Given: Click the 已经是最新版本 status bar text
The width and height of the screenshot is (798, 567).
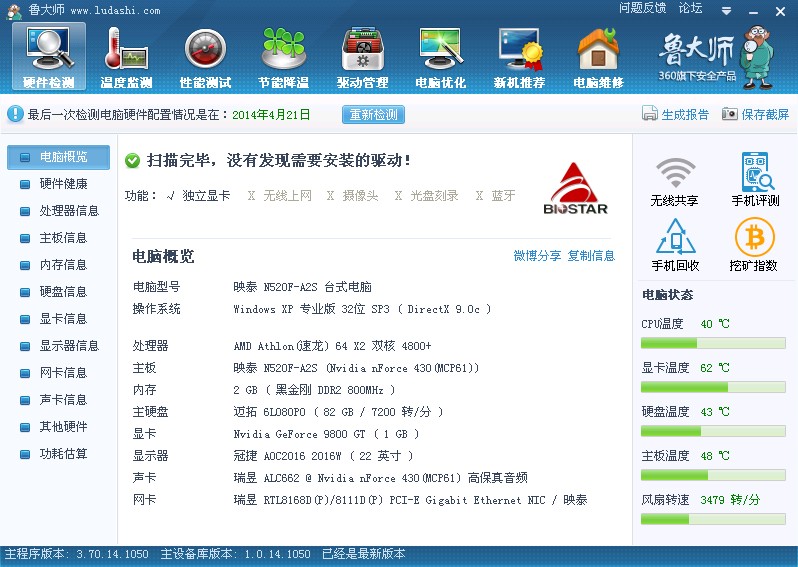Looking at the screenshot, I should click(363, 554).
